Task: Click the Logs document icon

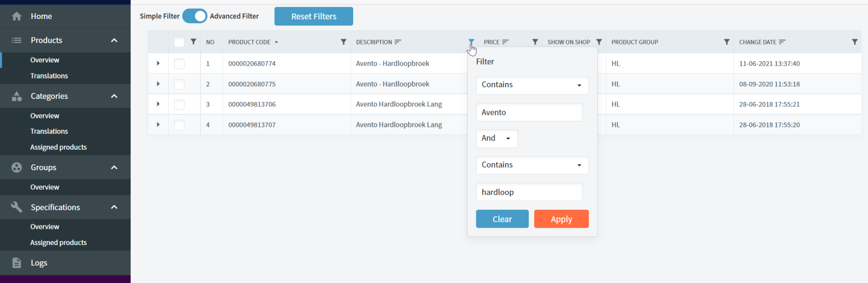Action: pos(17,263)
